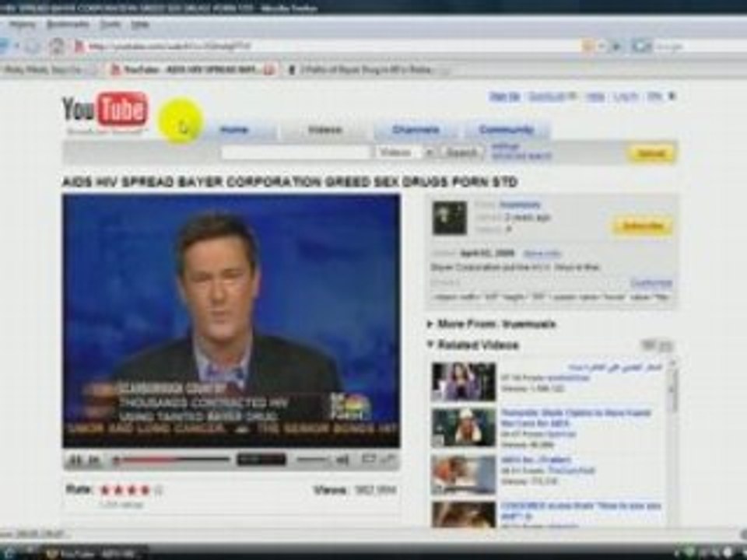Click the more info link beside date

[542, 254]
